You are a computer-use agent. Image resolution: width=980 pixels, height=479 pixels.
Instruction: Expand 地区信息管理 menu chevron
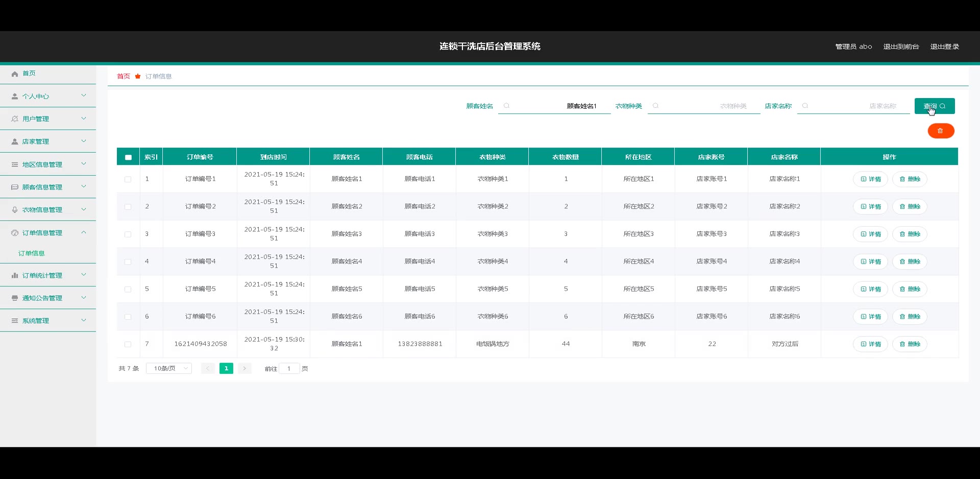(x=84, y=164)
